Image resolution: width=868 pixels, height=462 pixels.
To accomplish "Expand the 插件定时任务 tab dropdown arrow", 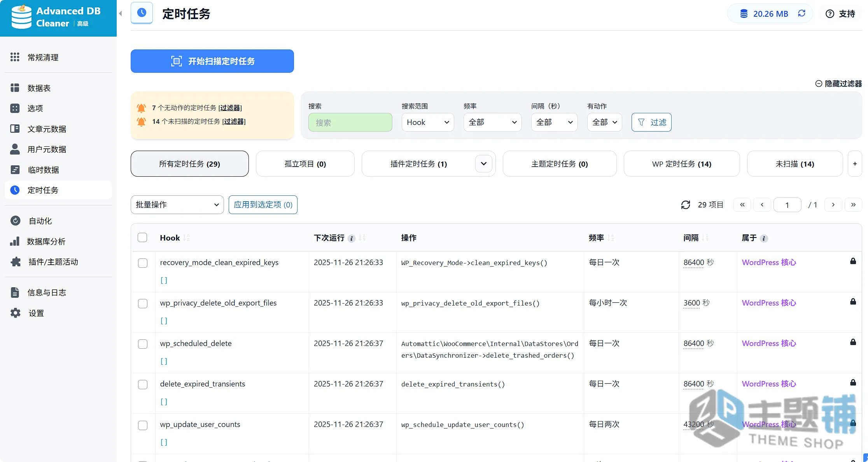I will (483, 163).
